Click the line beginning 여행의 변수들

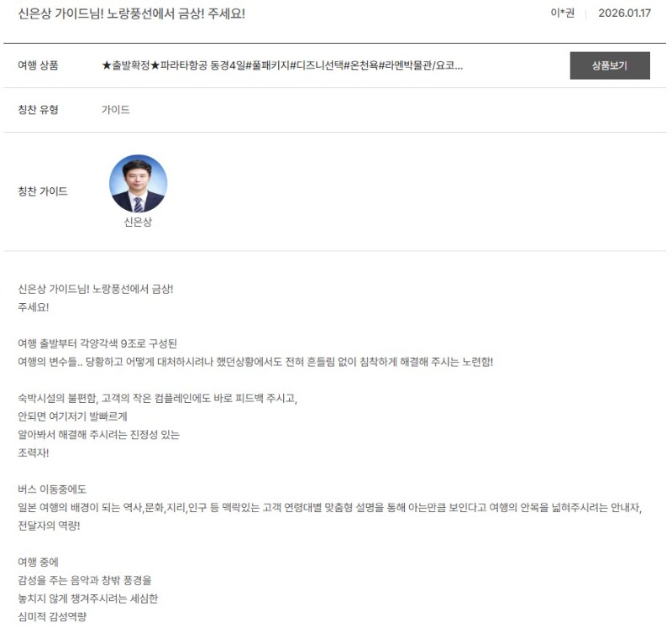(255, 362)
